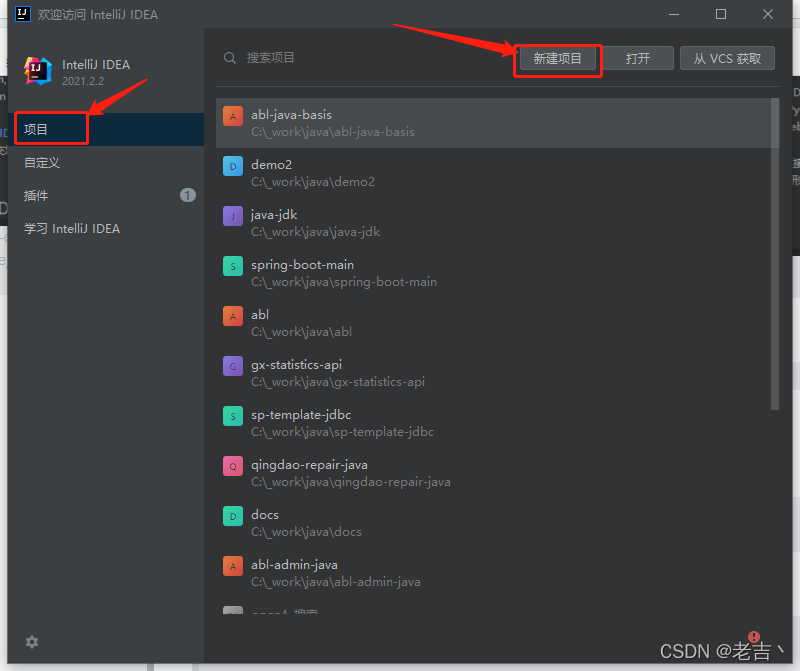Switch to the 自定义 tab
800x671 pixels.
click(106, 163)
